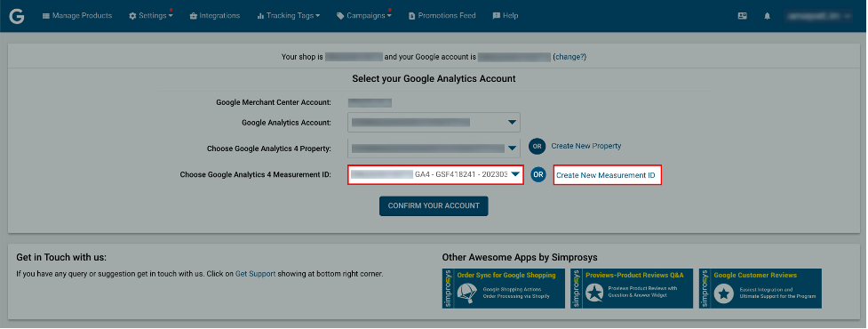The width and height of the screenshot is (868, 329).
Task: Open the Integrations page
Action: pos(214,15)
